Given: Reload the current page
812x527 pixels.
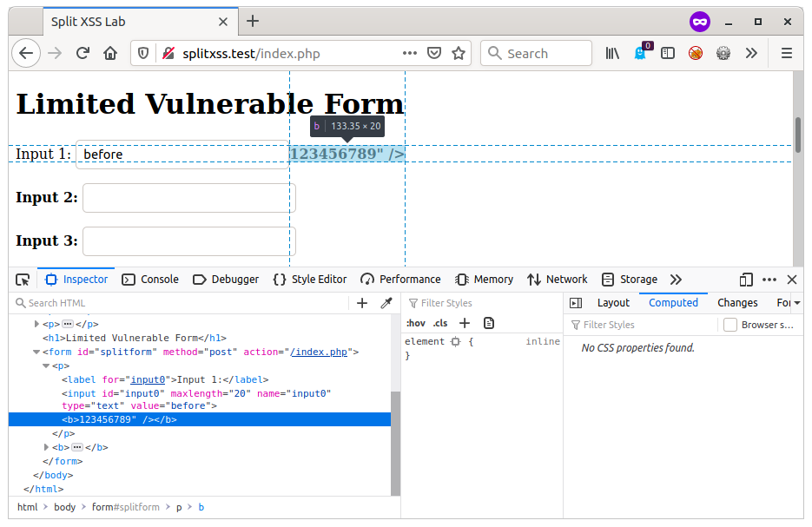Looking at the screenshot, I should pyautogui.click(x=83, y=53).
